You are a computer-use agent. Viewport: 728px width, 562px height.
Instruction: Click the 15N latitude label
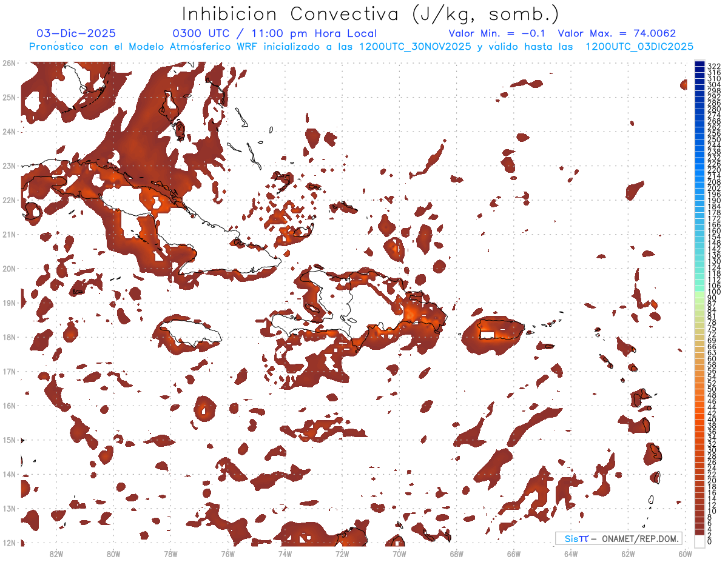point(8,440)
